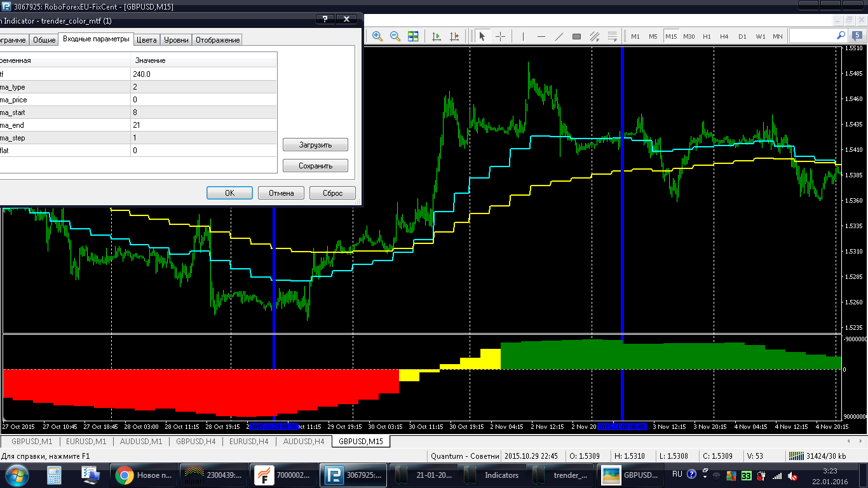This screenshot has height=488, width=868.
Task: Switch to the GBPUSD,M1 chart tab
Action: pos(32,441)
